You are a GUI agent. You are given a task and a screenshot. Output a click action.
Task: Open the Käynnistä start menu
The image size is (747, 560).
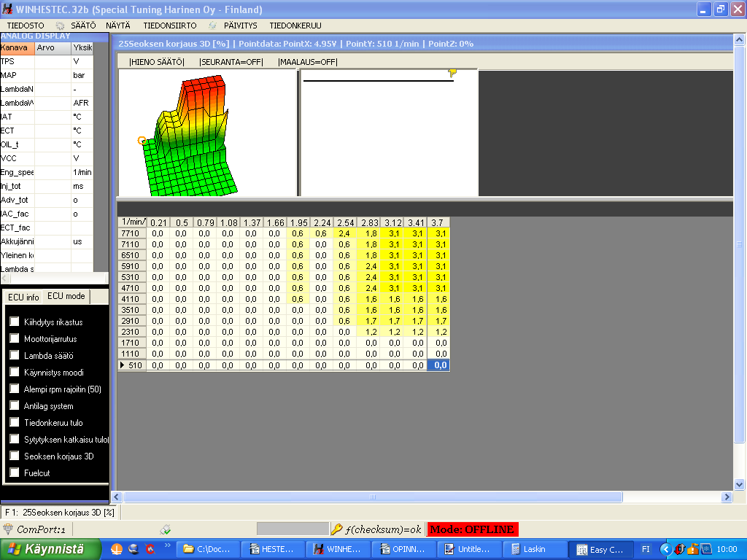pyautogui.click(x=50, y=549)
